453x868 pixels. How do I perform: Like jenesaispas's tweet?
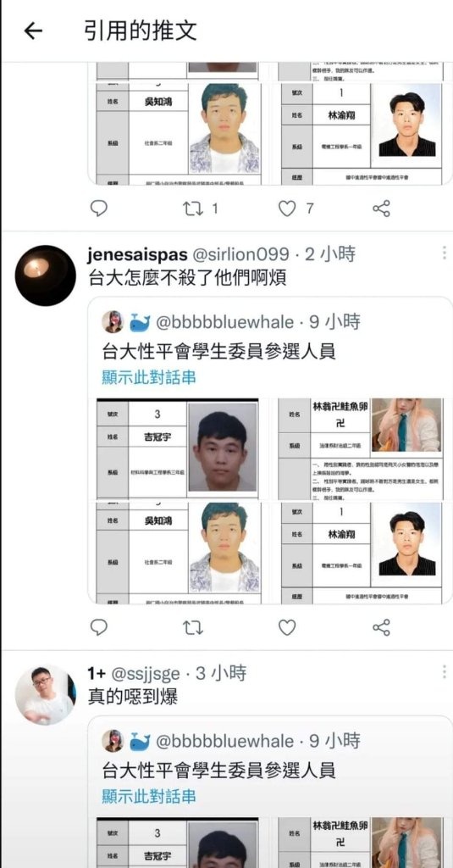point(286,627)
